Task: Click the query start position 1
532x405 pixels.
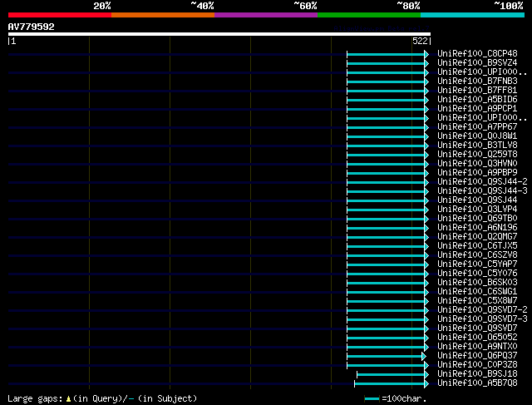Action: 13,41
